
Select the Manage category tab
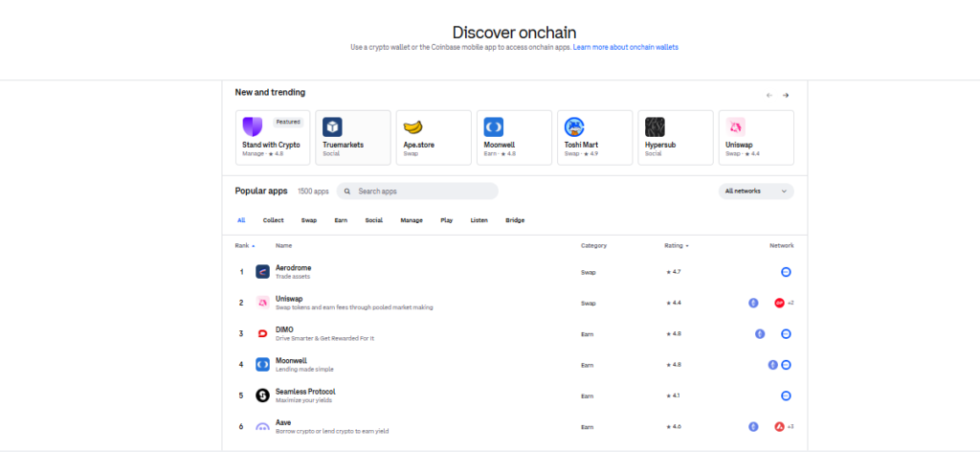[x=412, y=220]
